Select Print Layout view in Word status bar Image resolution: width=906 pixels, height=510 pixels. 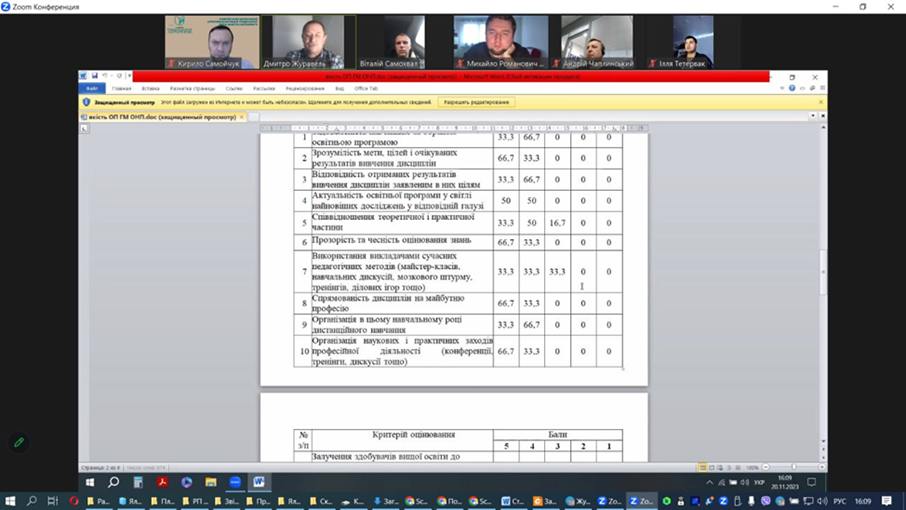(x=703, y=467)
